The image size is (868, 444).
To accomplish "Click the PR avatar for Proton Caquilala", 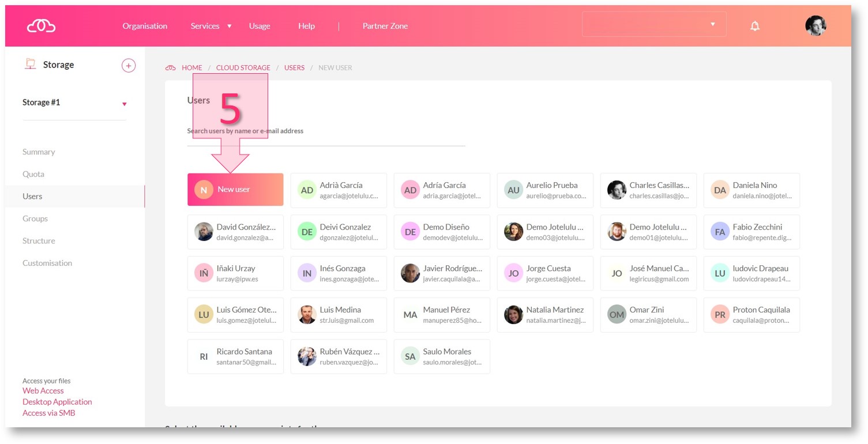I will tap(720, 315).
